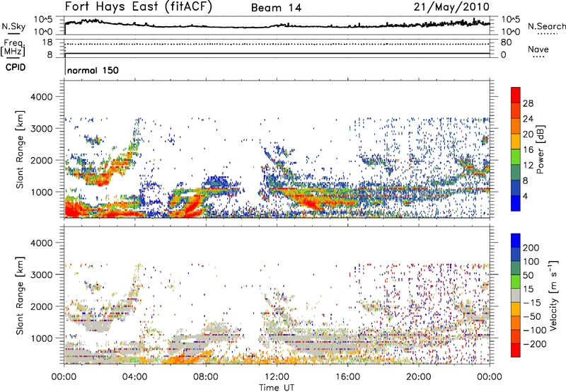The height and width of the screenshot is (392, 566).
Task: Click the power panel 'Slant Range [km]' label
Action: [20, 149]
